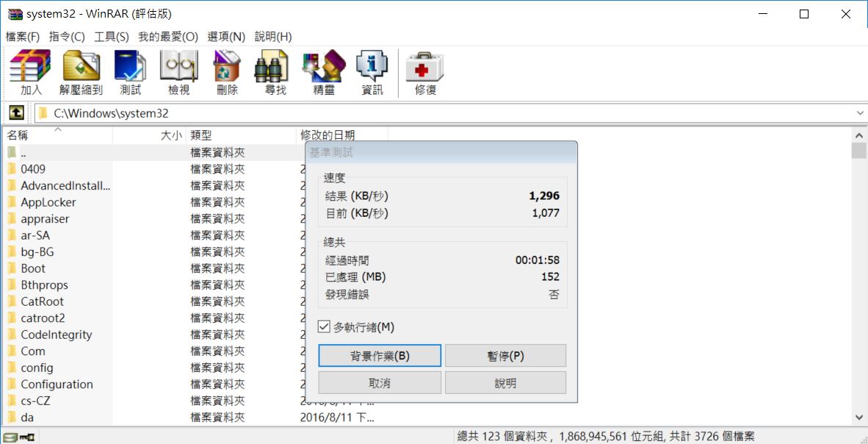Click the 解壓縮到 (Extract To) toolbar icon

pyautogui.click(x=81, y=66)
